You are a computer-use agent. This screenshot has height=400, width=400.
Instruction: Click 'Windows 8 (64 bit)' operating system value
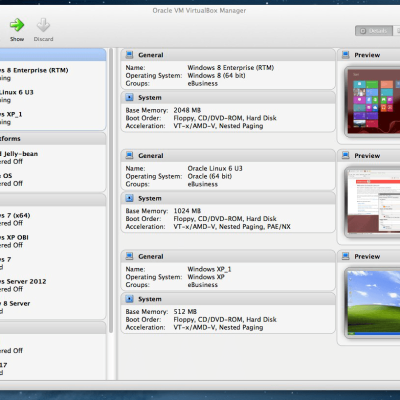[216, 75]
